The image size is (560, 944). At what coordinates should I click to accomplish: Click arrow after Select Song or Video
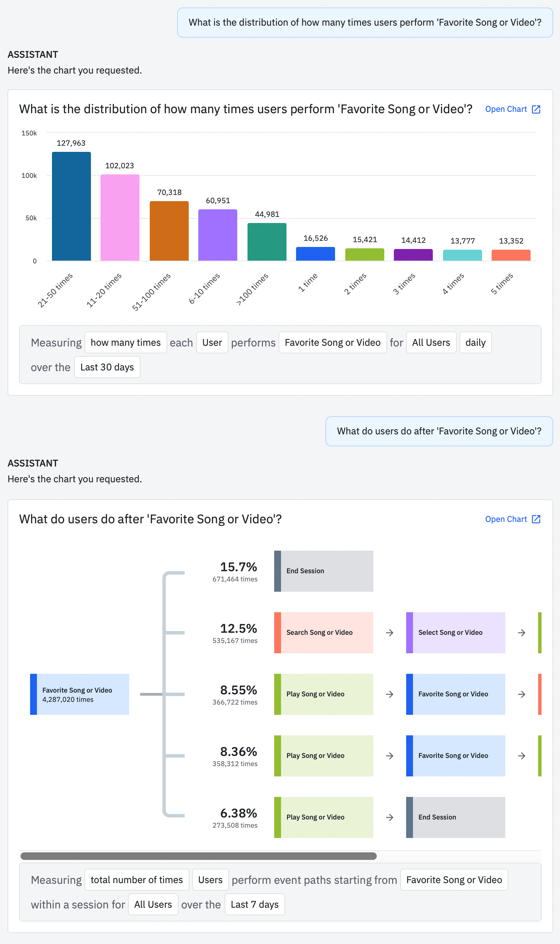(521, 633)
